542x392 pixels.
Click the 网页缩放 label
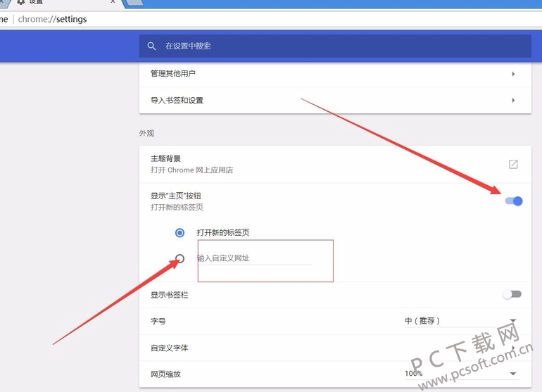tap(165, 374)
